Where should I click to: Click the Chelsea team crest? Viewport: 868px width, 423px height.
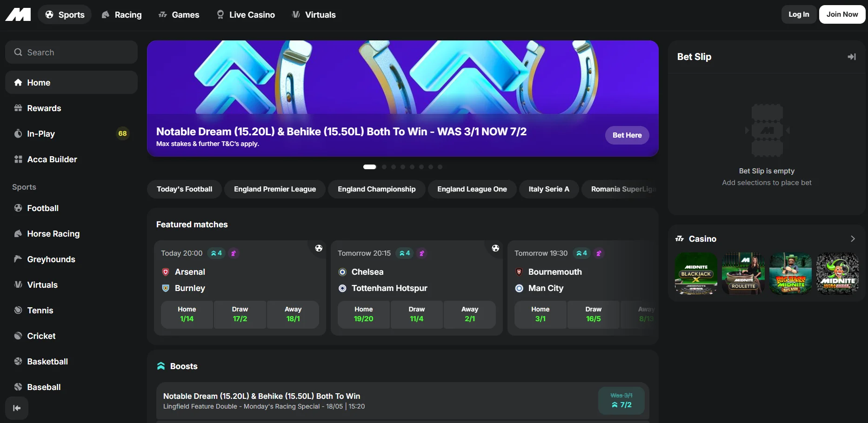(342, 272)
